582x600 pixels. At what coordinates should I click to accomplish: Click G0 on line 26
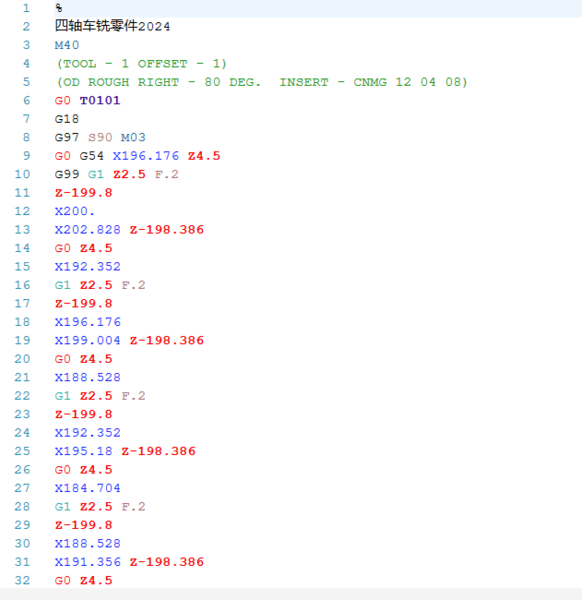coord(63,470)
